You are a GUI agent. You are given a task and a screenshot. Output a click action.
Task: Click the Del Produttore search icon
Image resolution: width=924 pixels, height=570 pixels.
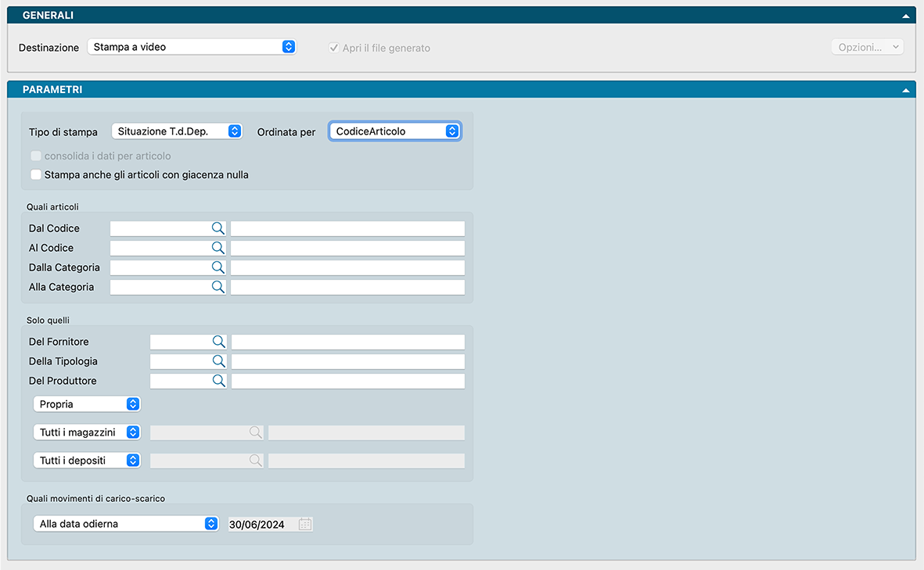coord(218,381)
